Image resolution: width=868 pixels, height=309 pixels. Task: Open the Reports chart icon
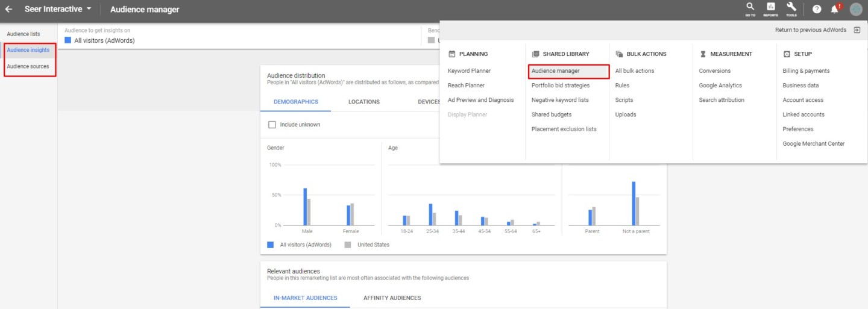(770, 8)
